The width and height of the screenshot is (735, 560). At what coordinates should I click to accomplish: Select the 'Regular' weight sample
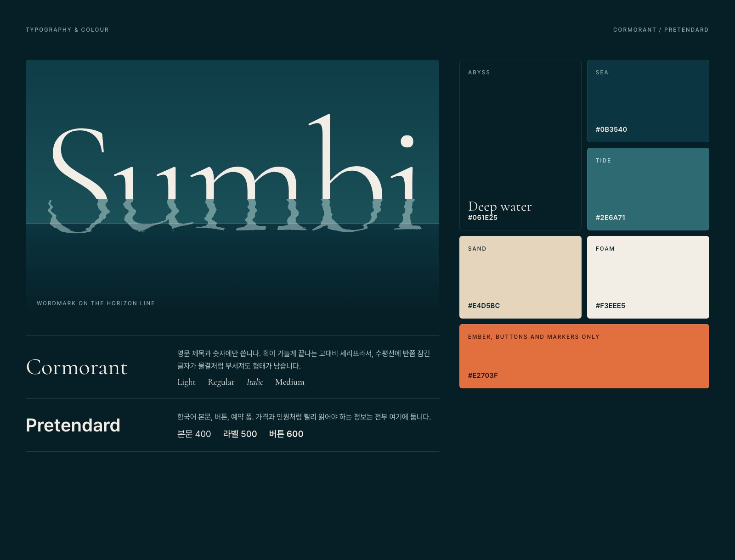(x=221, y=382)
